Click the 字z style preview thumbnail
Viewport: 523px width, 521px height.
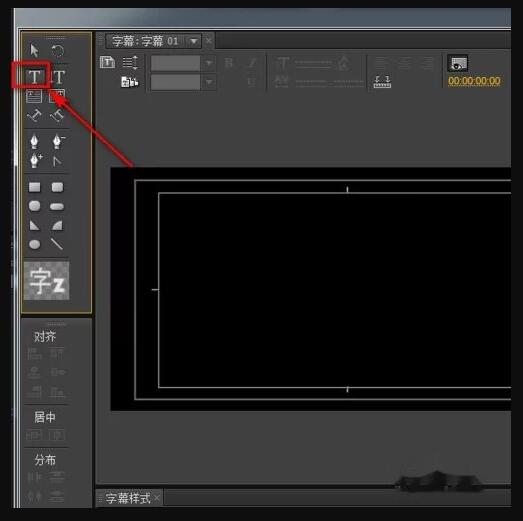[x=47, y=281]
